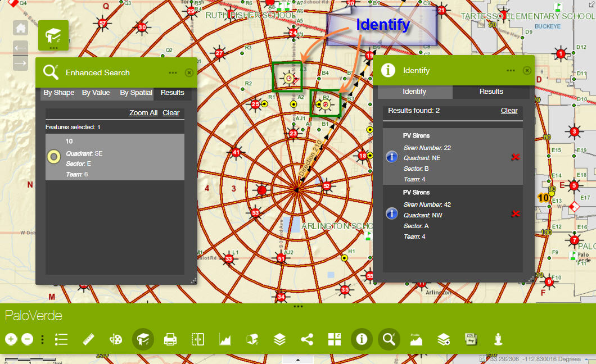
Task: Click the graduation cap widget in bottom toolbar
Action: 143,339
